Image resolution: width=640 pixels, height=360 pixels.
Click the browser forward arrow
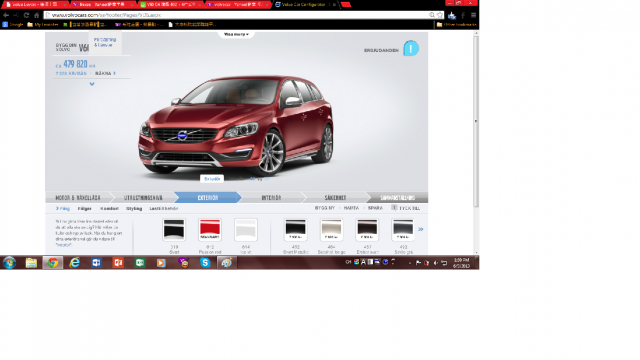click(16, 15)
